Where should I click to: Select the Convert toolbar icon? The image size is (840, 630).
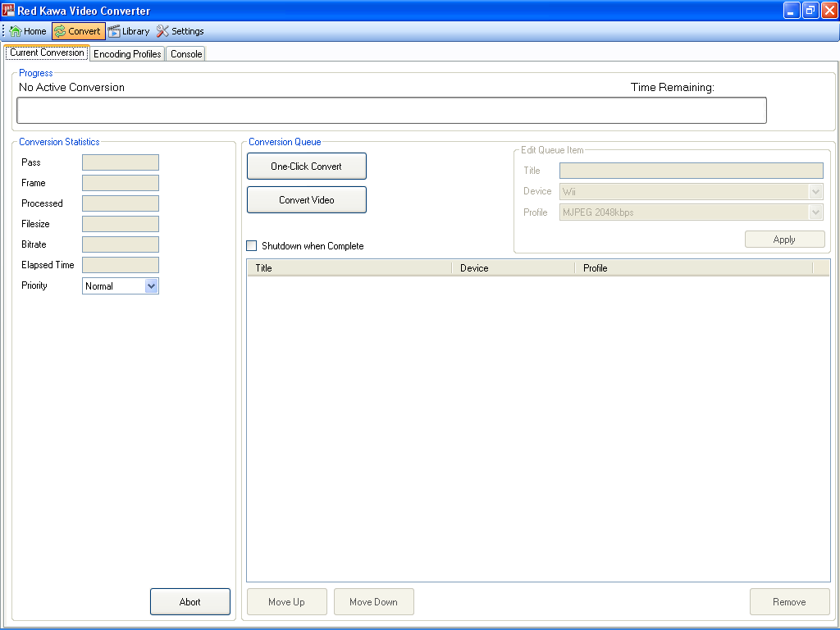click(60, 31)
